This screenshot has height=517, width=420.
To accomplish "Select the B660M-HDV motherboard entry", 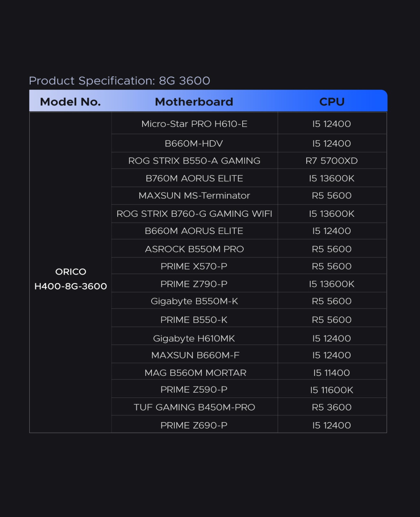I will coord(194,143).
